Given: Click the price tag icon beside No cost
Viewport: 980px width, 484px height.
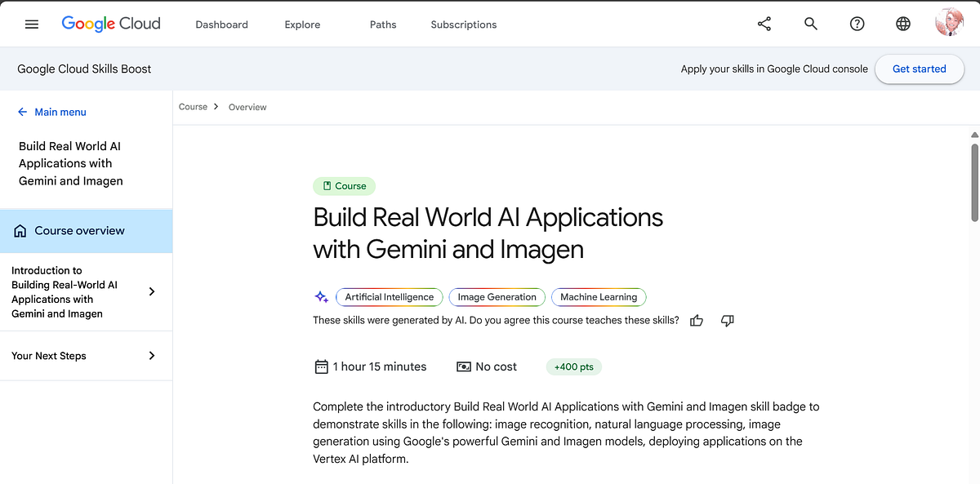Looking at the screenshot, I should pyautogui.click(x=464, y=366).
